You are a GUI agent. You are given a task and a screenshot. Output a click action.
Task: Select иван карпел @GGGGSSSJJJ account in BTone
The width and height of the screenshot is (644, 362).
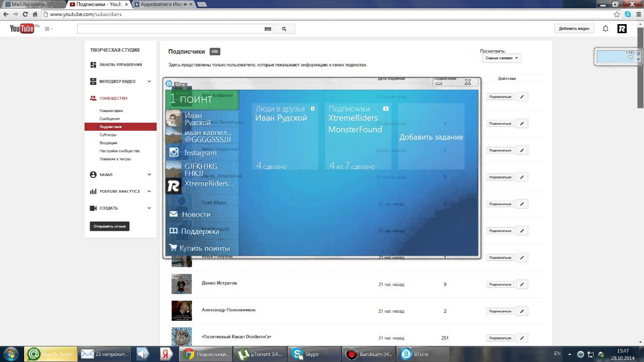point(201,136)
